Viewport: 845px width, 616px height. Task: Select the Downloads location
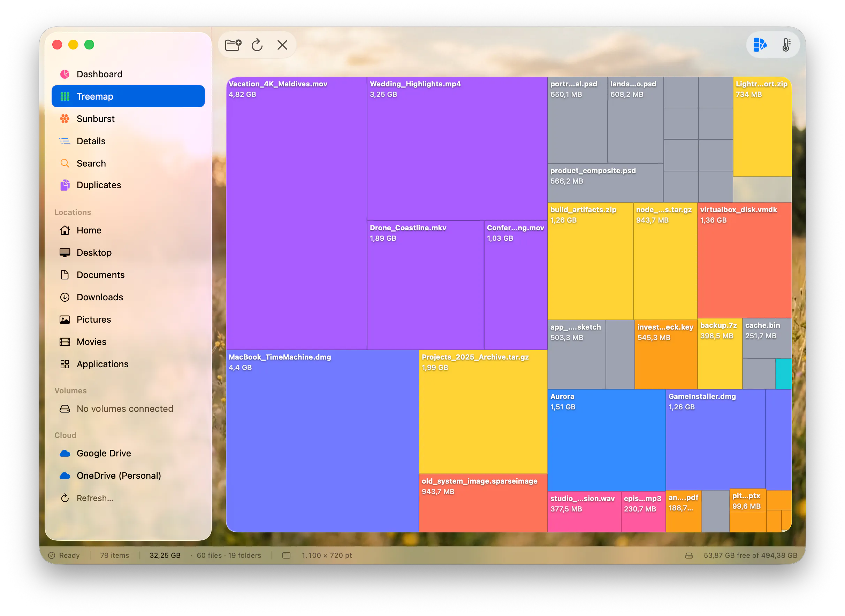pyautogui.click(x=128, y=297)
